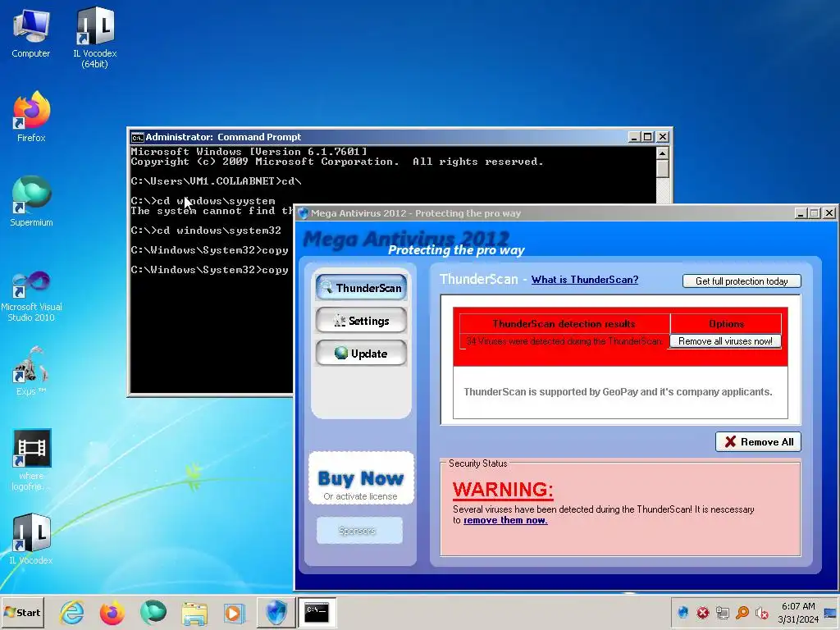Open IL Vocodex (64bit) desktop shortcut

click(95, 38)
